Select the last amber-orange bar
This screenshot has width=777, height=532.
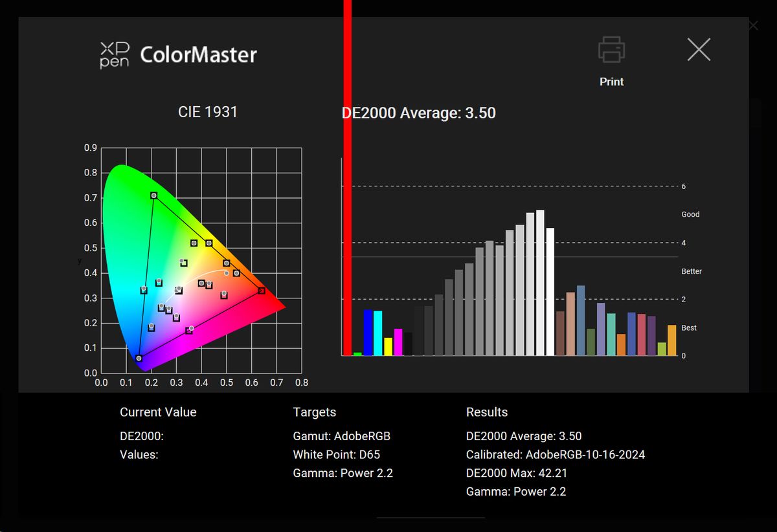tap(672, 340)
